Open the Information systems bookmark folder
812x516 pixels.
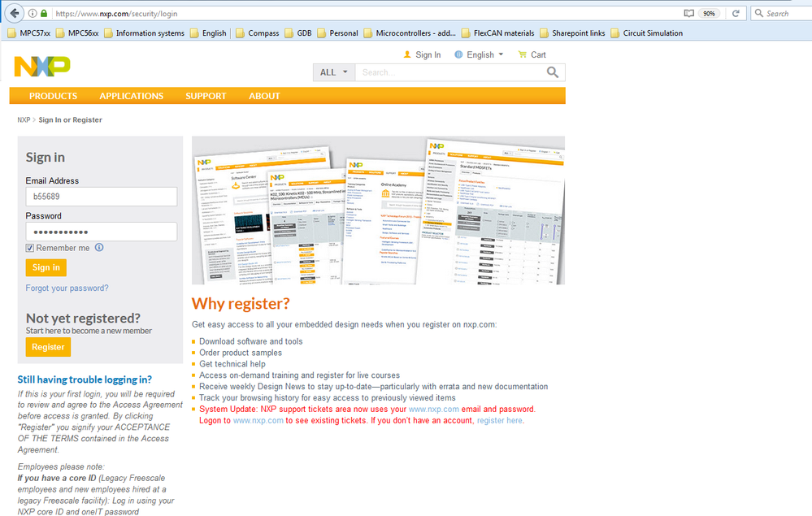(144, 33)
